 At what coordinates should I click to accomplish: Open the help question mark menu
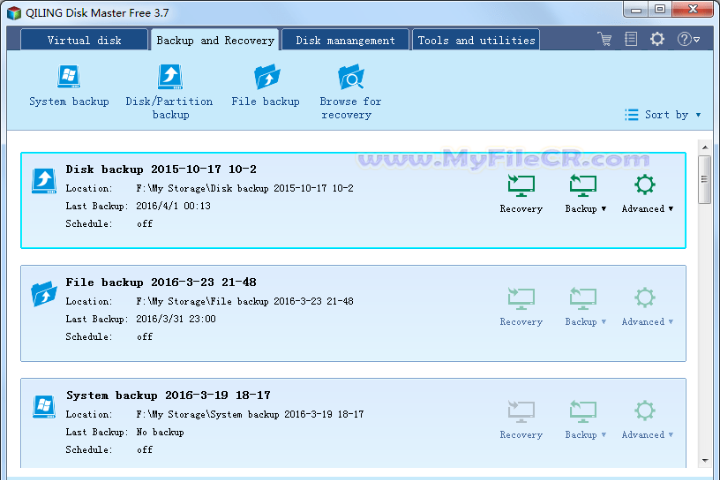pos(688,39)
